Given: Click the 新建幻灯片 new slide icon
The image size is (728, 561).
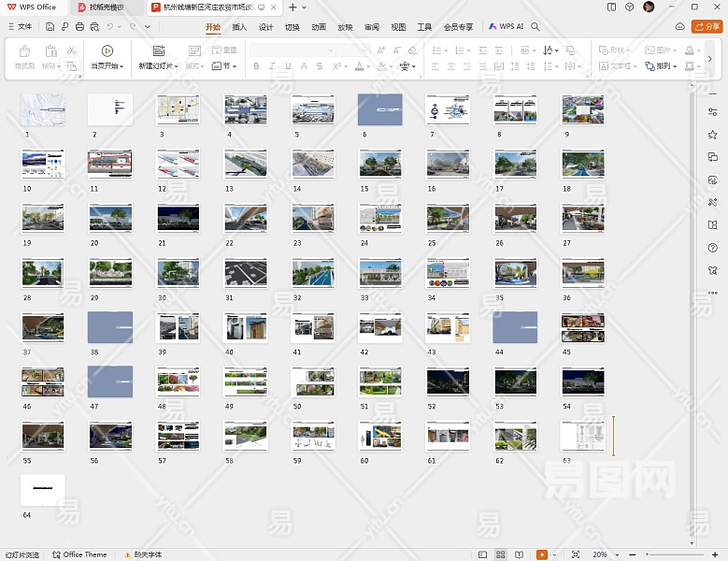Looking at the screenshot, I should 158,50.
